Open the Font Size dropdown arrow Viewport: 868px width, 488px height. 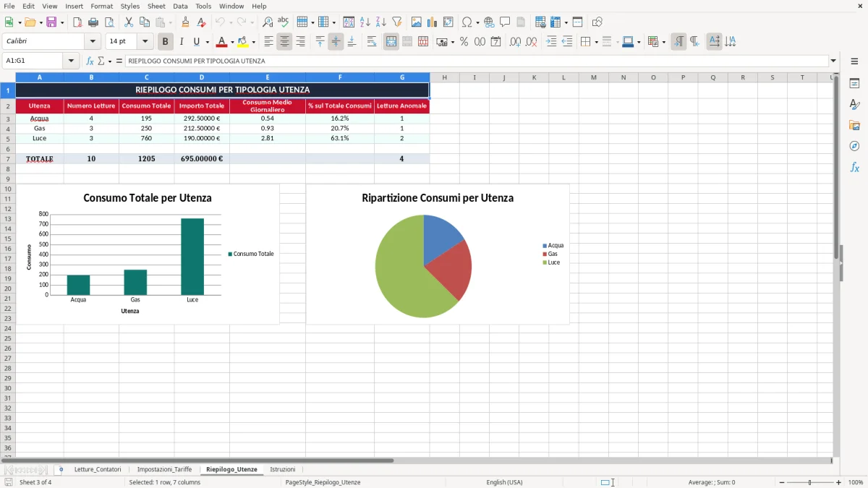pos(145,42)
